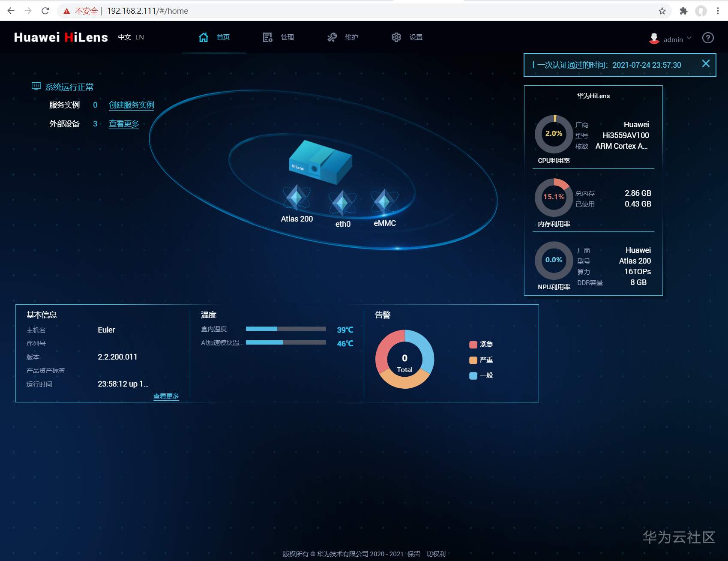Click the hostname value Euler
Image resolution: width=728 pixels, height=561 pixels.
click(x=106, y=330)
